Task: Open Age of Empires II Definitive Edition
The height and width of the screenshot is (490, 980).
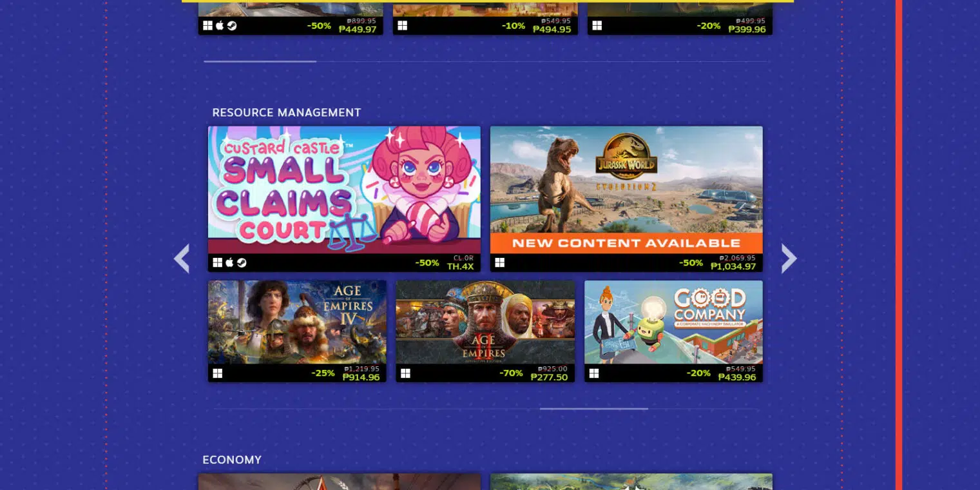Action: click(485, 322)
